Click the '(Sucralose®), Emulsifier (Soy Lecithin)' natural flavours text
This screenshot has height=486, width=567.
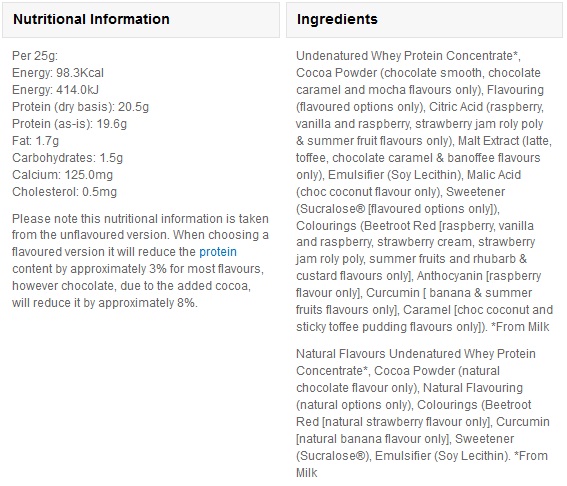[401, 456]
